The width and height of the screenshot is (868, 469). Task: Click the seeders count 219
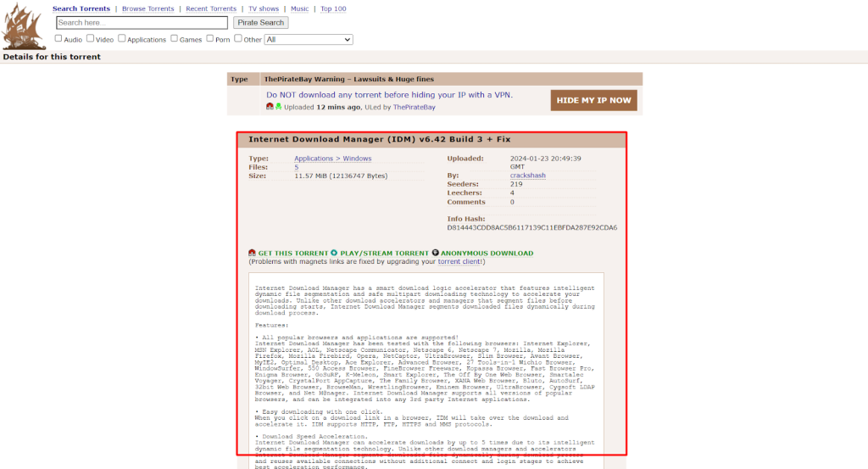[x=516, y=184]
